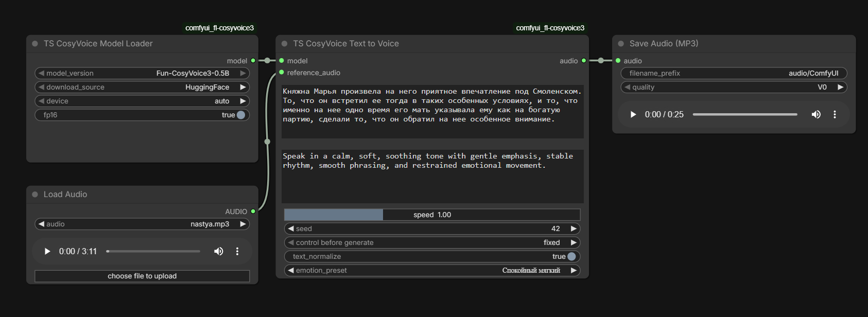Select previous device option with left arrow
This screenshot has width=868, height=317.
point(41,101)
